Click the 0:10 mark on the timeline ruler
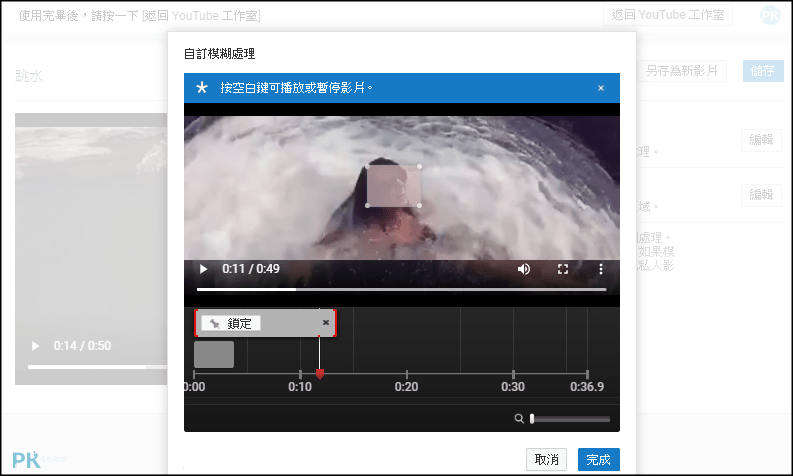Image resolution: width=793 pixels, height=476 pixels. pyautogui.click(x=300, y=386)
